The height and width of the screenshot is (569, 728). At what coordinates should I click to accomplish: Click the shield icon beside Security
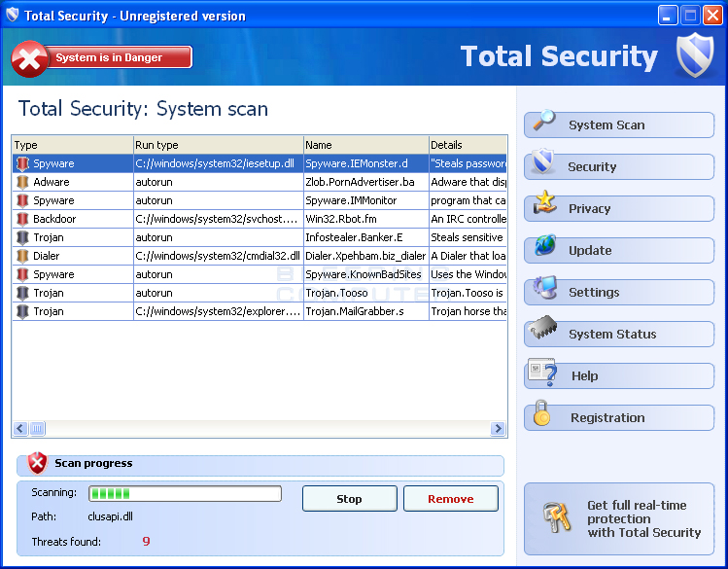coord(543,163)
